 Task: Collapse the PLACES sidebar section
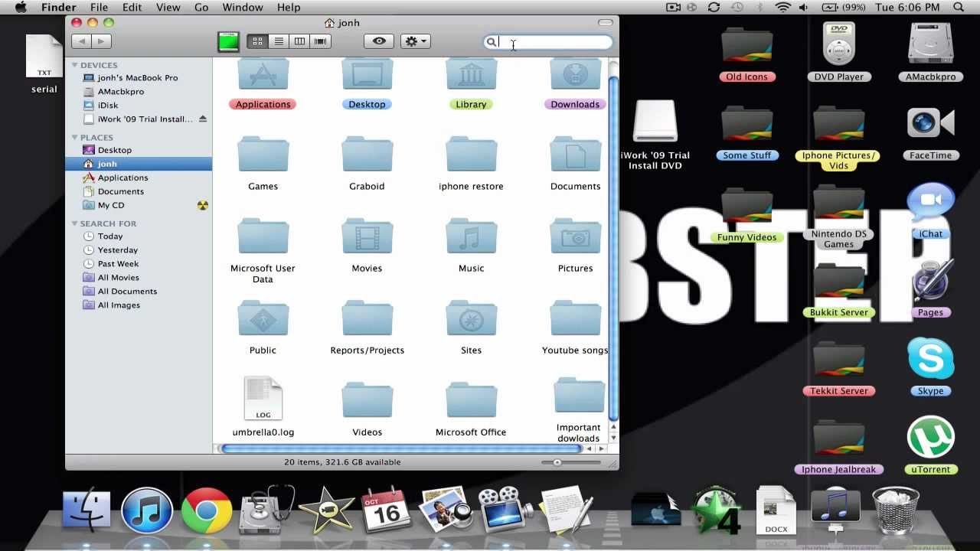(74, 138)
